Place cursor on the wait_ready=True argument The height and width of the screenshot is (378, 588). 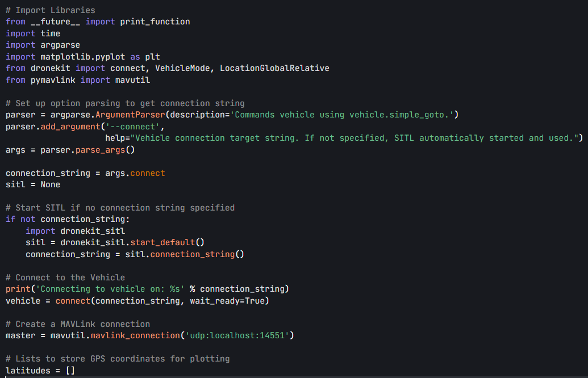pyautogui.click(x=227, y=301)
